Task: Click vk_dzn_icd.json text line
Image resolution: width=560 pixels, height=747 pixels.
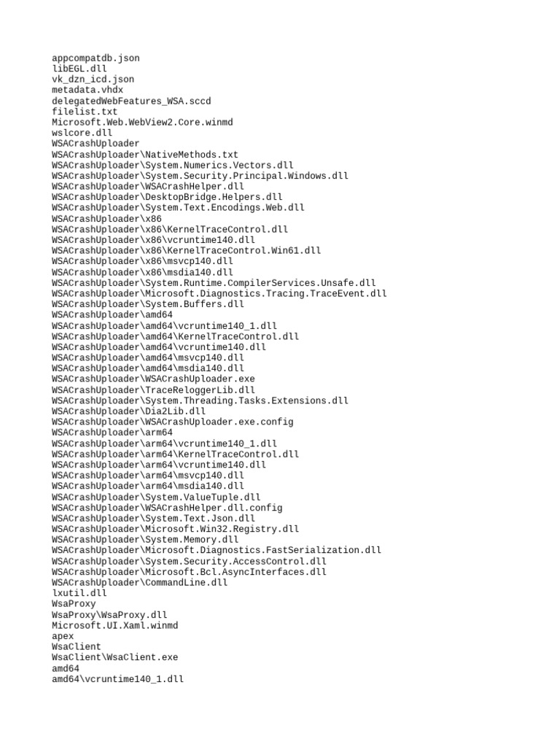Action: point(93,80)
